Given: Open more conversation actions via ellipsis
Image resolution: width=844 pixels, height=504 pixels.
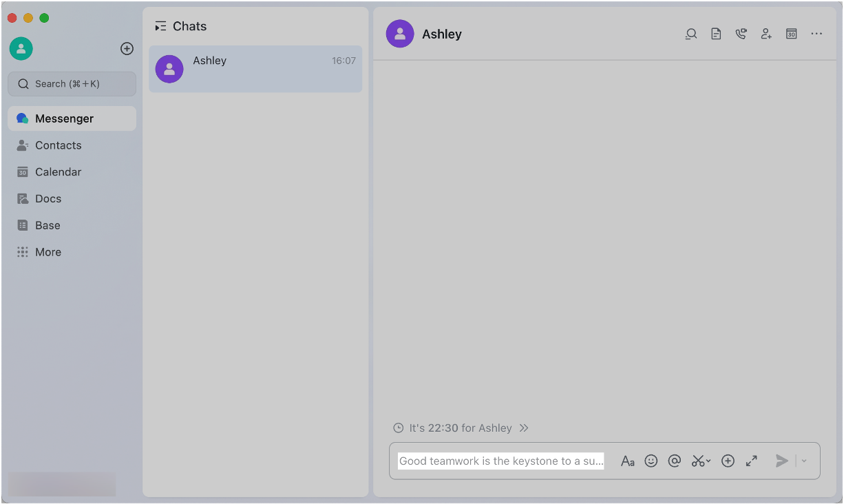Looking at the screenshot, I should 816,33.
